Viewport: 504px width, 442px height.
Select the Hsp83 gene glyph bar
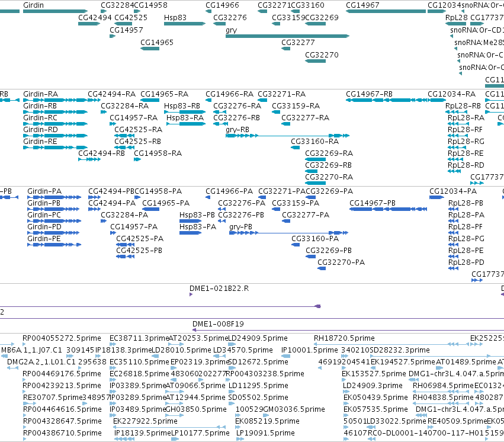click(x=185, y=24)
